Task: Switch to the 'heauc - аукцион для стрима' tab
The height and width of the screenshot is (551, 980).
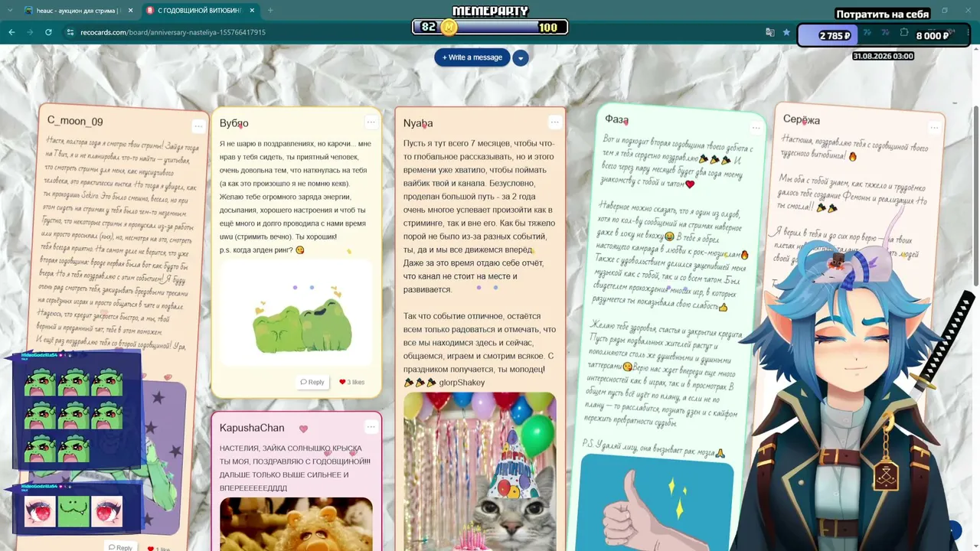Action: (78, 11)
